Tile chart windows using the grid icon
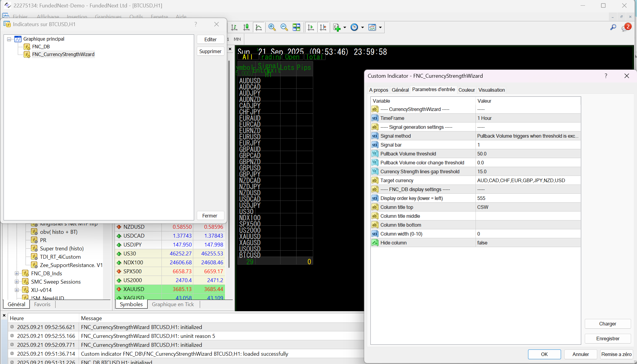Image resolution: width=637 pixels, height=364 pixels. click(x=296, y=27)
